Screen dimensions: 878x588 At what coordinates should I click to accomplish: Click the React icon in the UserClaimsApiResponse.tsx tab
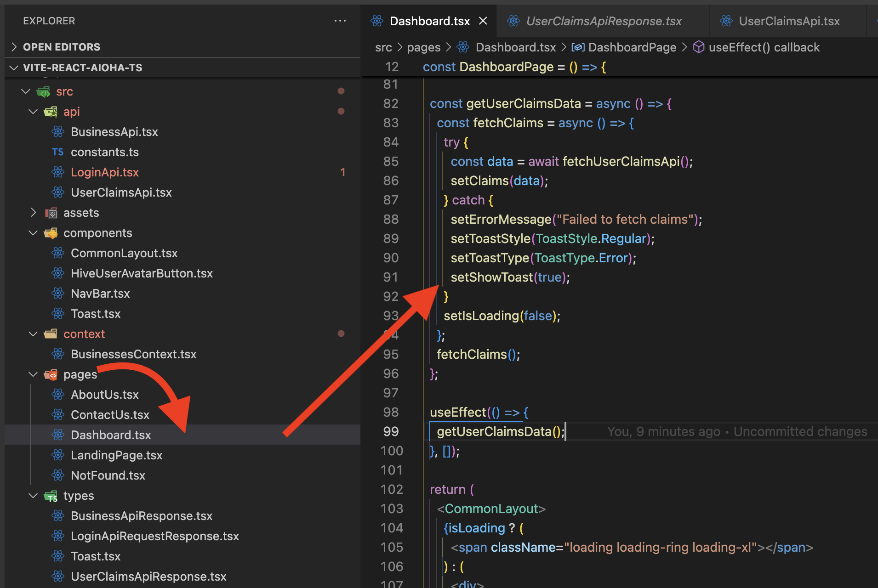[513, 21]
